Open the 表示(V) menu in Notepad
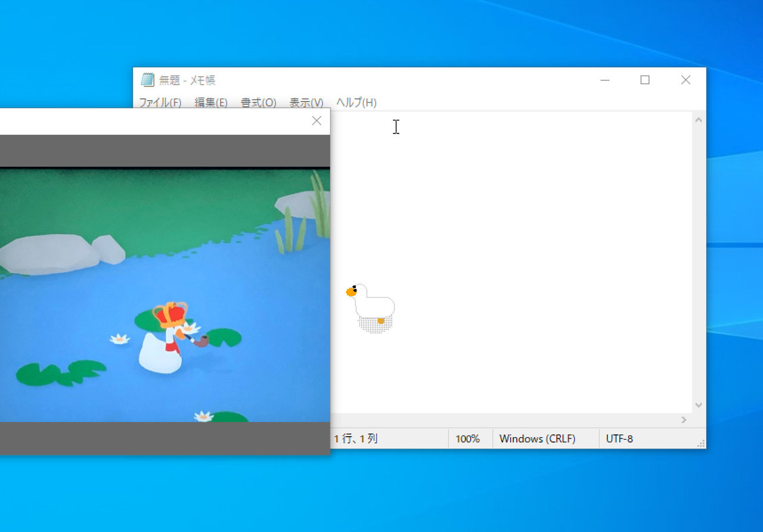This screenshot has width=763, height=532. pos(306,102)
